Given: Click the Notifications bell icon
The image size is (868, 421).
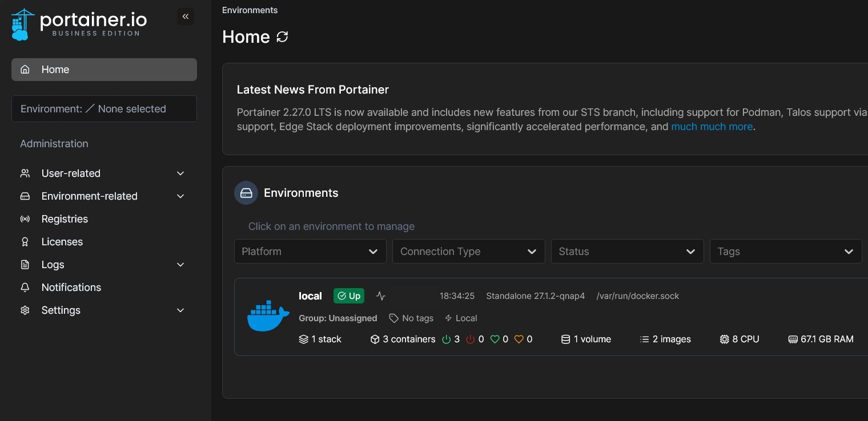Looking at the screenshot, I should pos(25,288).
